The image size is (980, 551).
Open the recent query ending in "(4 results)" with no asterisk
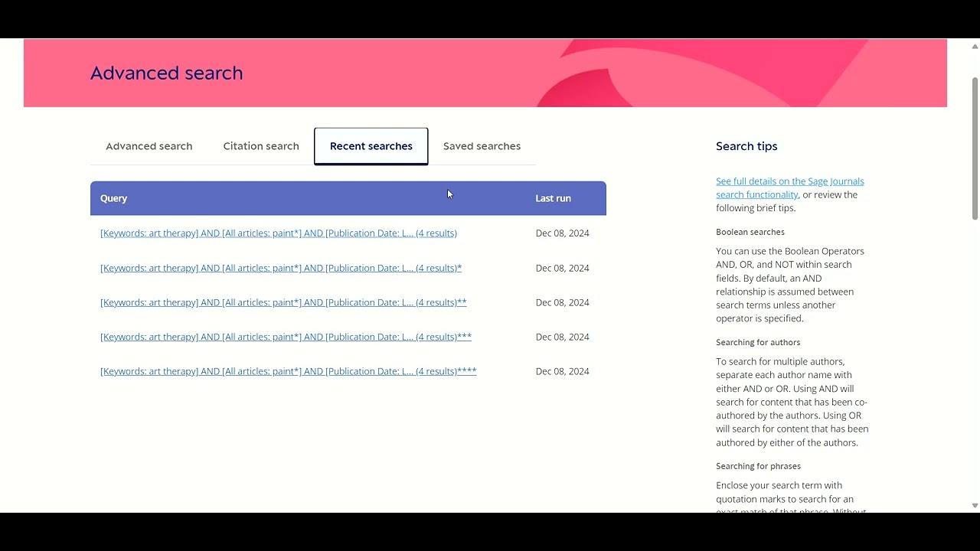click(x=279, y=233)
